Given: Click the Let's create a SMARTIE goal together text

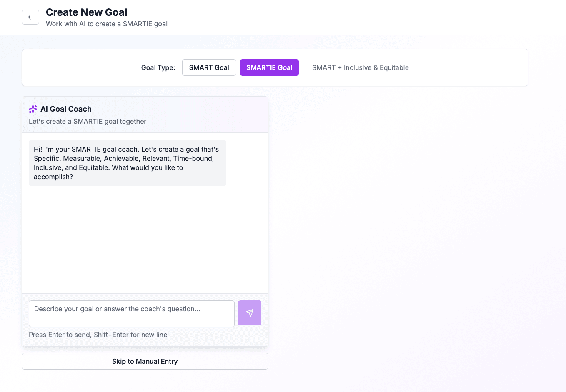Looking at the screenshot, I should click(x=87, y=121).
